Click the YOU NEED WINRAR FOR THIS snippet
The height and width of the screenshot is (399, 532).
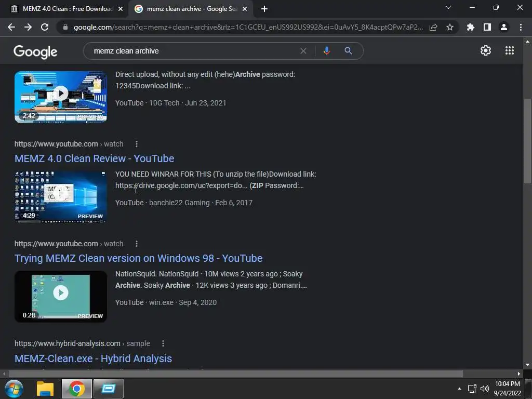[216, 180]
